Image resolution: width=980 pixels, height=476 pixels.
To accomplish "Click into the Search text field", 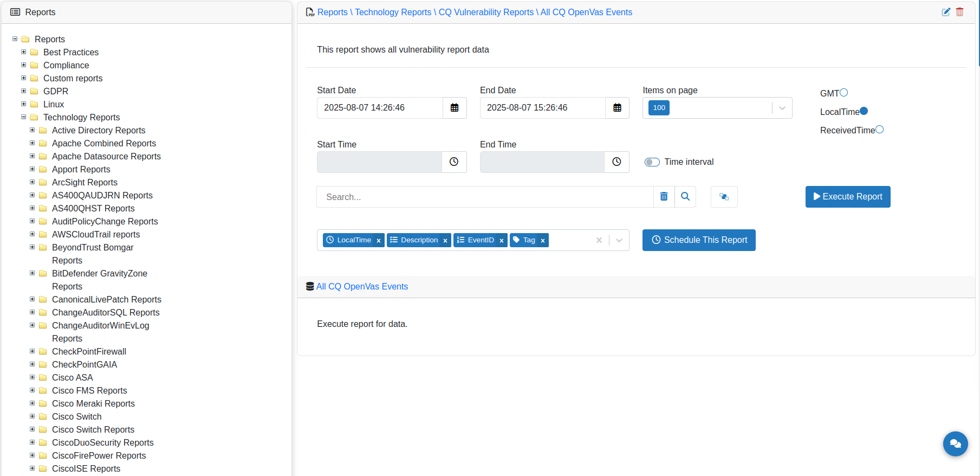I will pos(485,197).
